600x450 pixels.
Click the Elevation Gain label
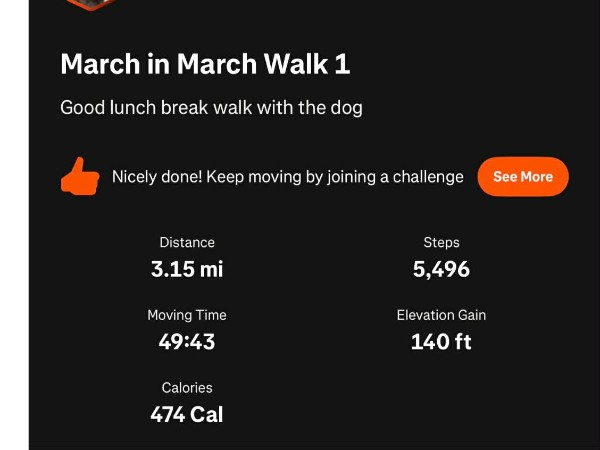point(441,315)
